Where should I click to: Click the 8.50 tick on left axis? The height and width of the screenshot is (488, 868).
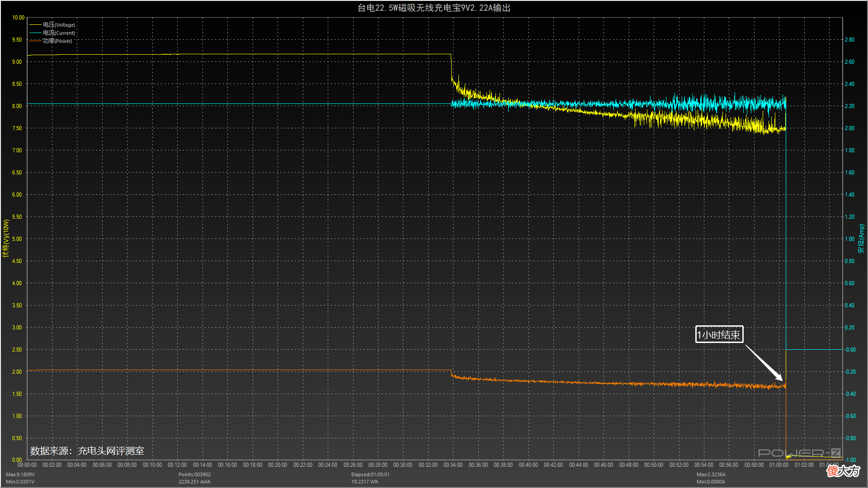17,84
